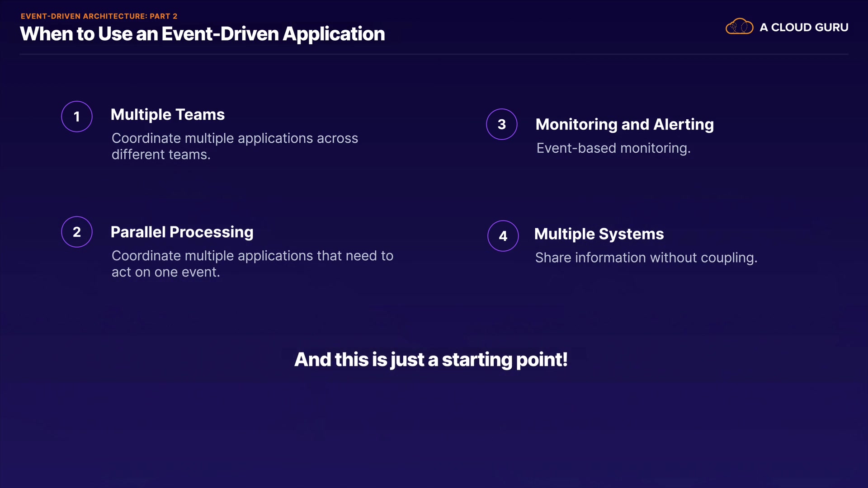Select the Multiple Teams heading
This screenshot has width=868, height=488.
[x=168, y=115]
